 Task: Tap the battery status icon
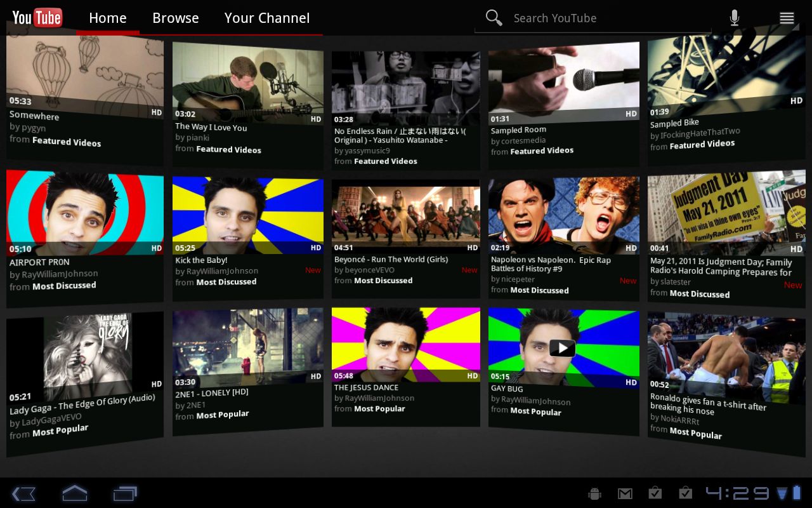pos(797,493)
